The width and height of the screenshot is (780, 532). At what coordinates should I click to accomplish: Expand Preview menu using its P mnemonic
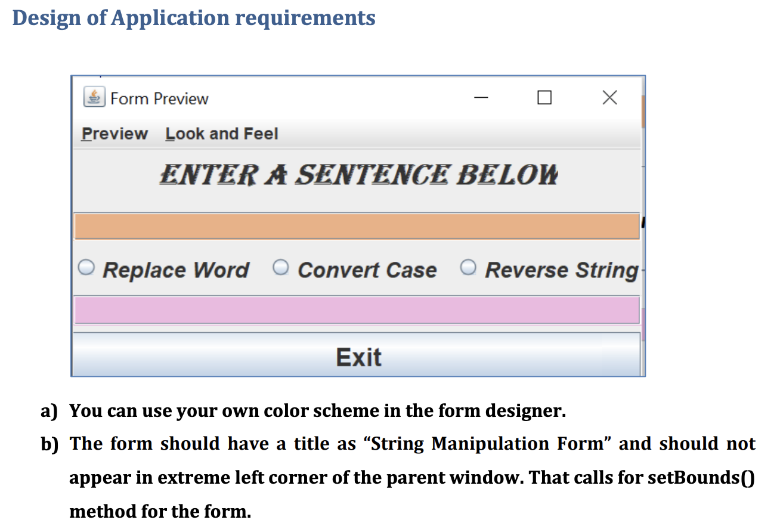click(114, 134)
